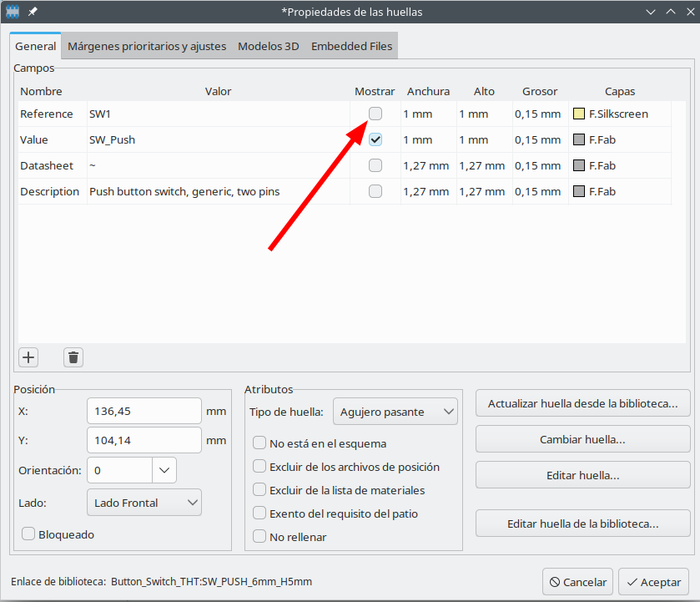
Task: Click the pin icon in title bar
Action: tap(33, 12)
